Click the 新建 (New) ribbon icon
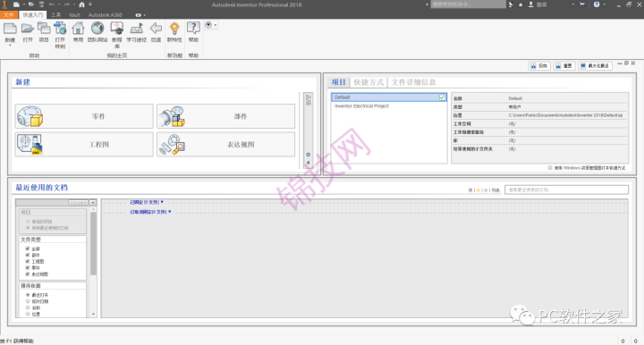 click(x=10, y=29)
